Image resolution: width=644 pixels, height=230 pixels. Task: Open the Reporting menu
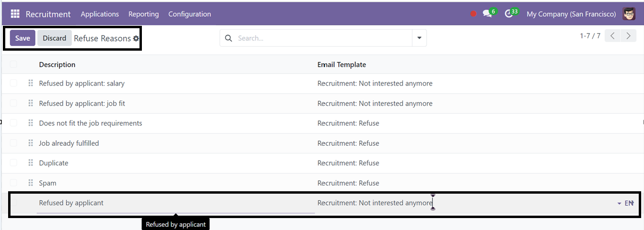(x=143, y=14)
